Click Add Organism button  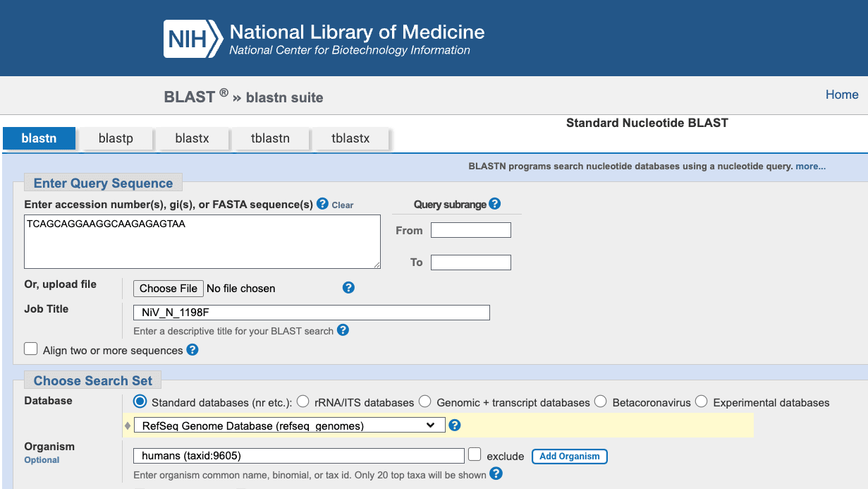[x=570, y=456]
